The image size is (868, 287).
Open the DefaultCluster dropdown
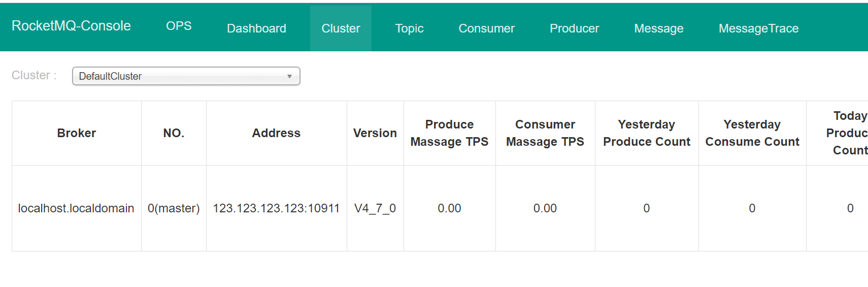pos(186,76)
